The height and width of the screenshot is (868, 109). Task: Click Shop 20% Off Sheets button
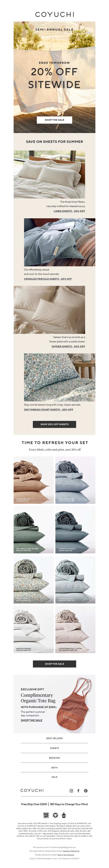(x=55, y=424)
